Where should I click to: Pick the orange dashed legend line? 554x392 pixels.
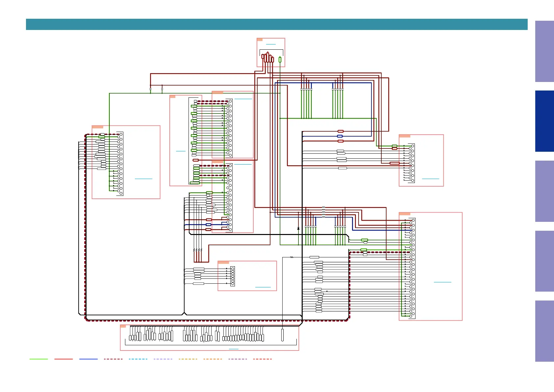pos(213,359)
